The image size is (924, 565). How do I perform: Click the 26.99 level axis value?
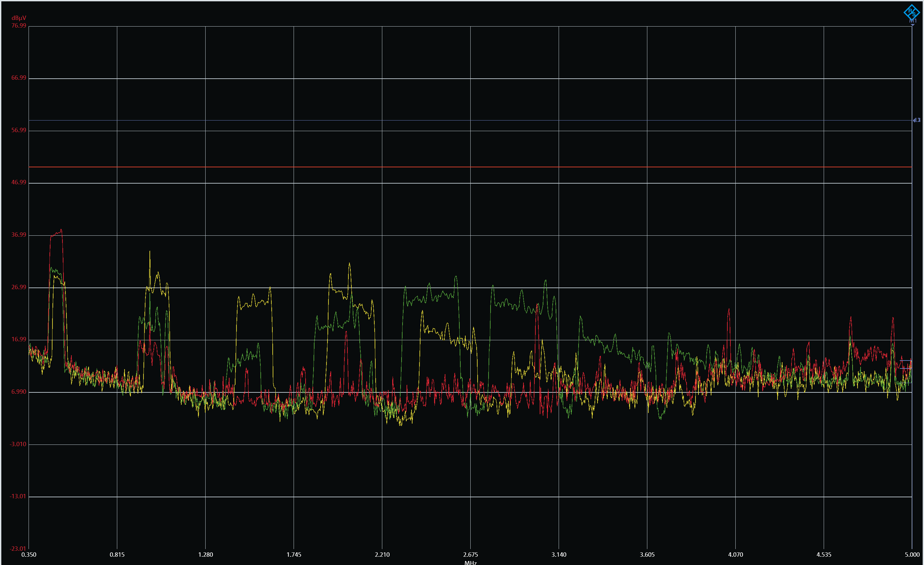tap(19, 287)
